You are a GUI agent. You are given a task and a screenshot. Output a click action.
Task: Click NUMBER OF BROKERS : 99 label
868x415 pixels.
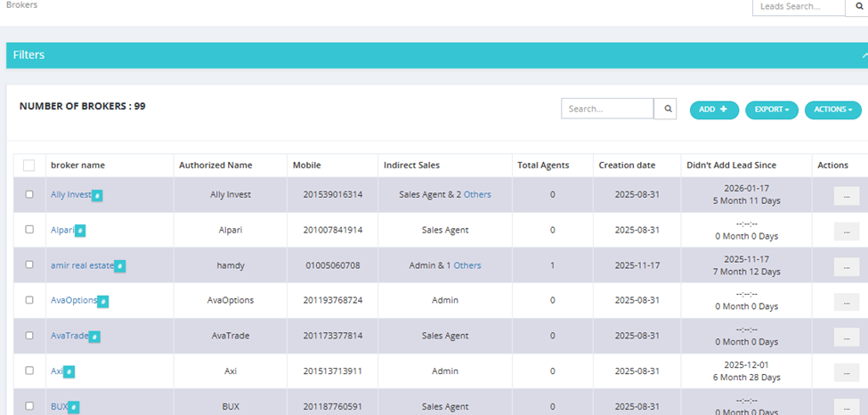(83, 106)
